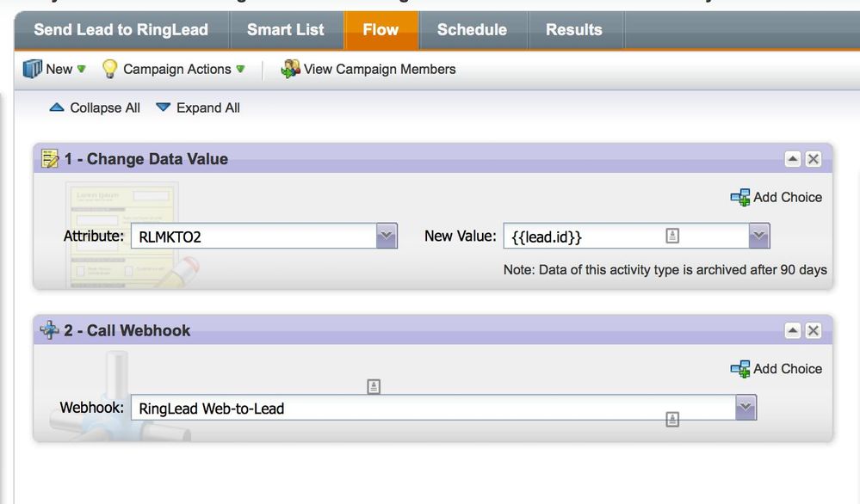This screenshot has width=860, height=504.
Task: Click the Call Webhook step icon
Action: tap(50, 330)
